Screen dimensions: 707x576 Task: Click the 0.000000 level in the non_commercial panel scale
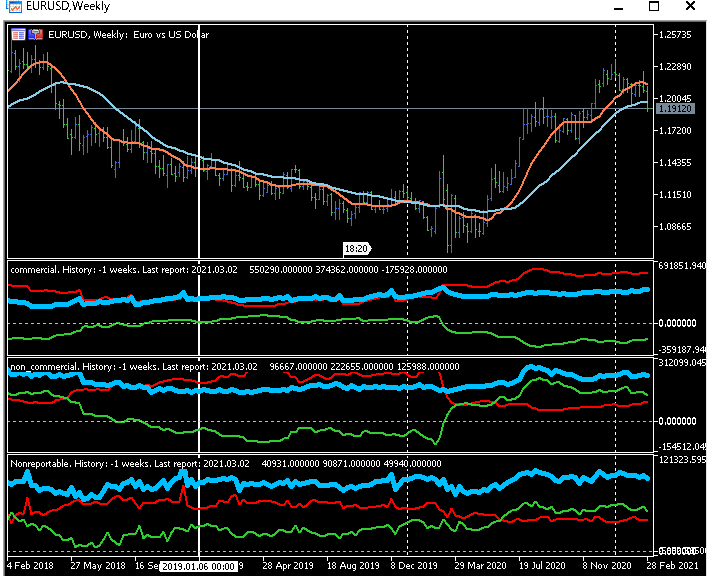(x=677, y=421)
